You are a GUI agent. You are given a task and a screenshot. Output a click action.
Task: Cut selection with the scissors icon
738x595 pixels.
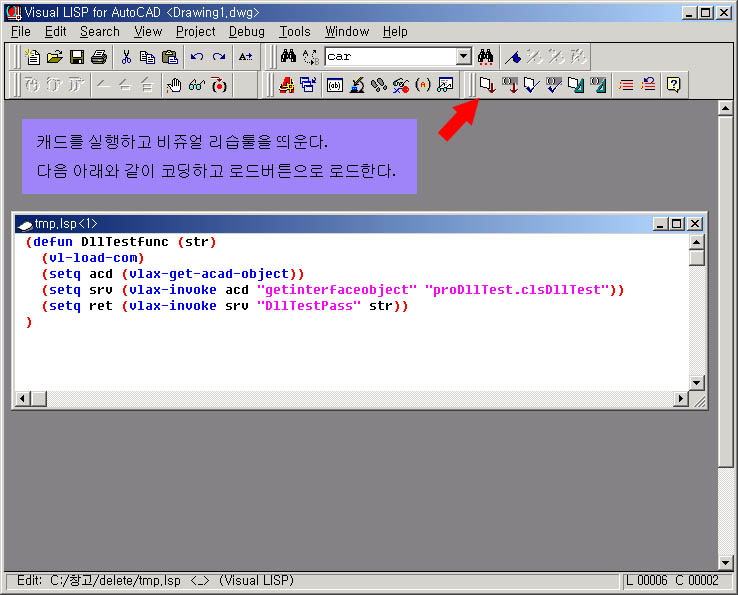point(126,57)
